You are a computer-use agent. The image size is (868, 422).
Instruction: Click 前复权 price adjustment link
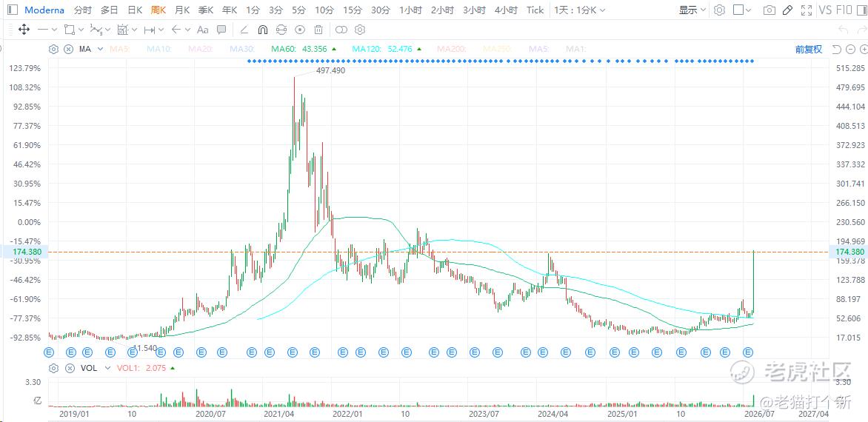(809, 49)
